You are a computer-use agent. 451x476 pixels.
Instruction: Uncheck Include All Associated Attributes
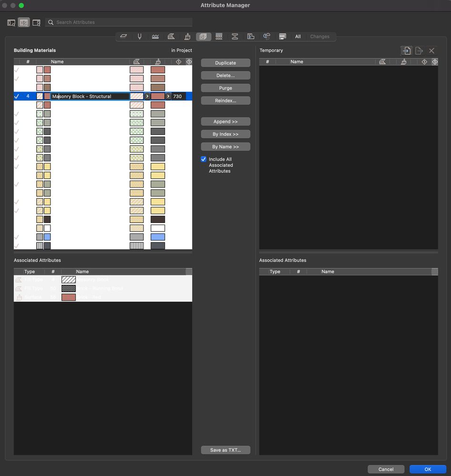click(203, 159)
